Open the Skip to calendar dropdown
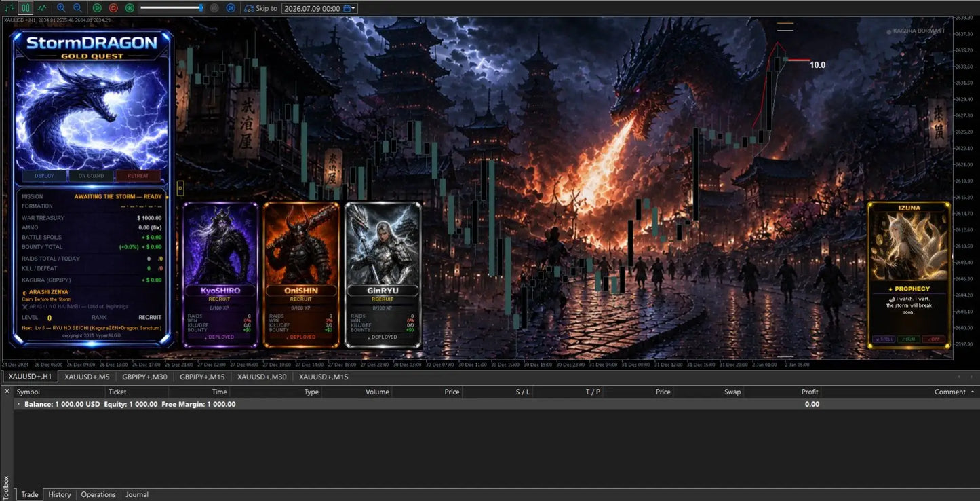 pyautogui.click(x=350, y=8)
